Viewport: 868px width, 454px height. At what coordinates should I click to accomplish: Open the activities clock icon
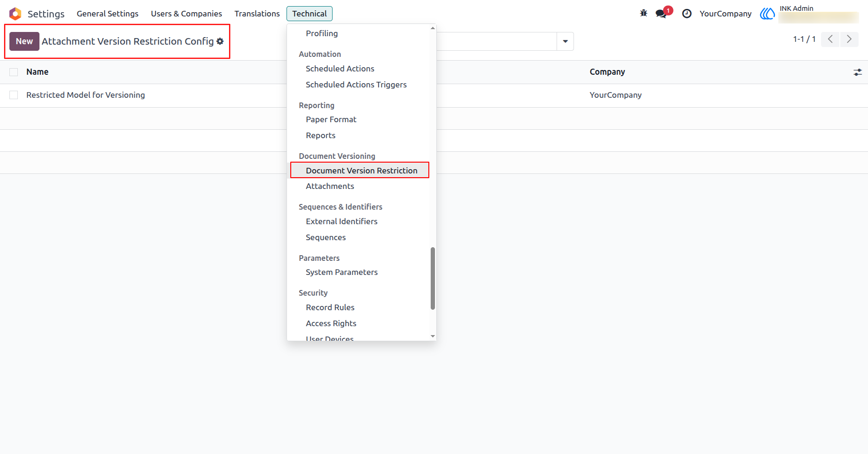point(687,14)
